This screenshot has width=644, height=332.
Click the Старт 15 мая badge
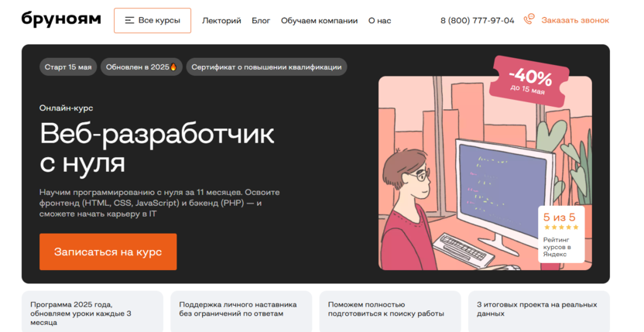[68, 67]
